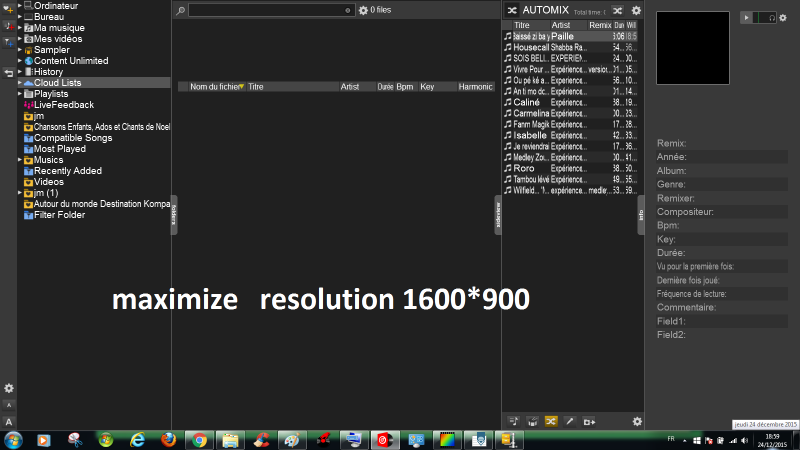
Task: Expand the Mes vidéos folder
Action: [x=20, y=39]
